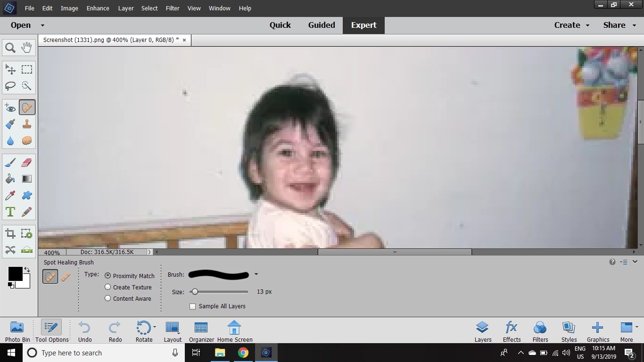The height and width of the screenshot is (362, 644).
Task: Select the Pencil tool
Action: click(27, 212)
